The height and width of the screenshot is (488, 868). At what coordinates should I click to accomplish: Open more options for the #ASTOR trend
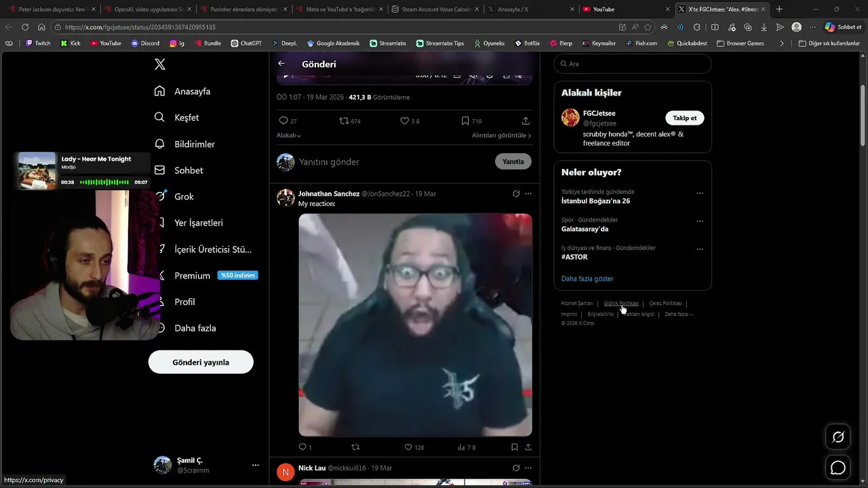pyautogui.click(x=700, y=249)
